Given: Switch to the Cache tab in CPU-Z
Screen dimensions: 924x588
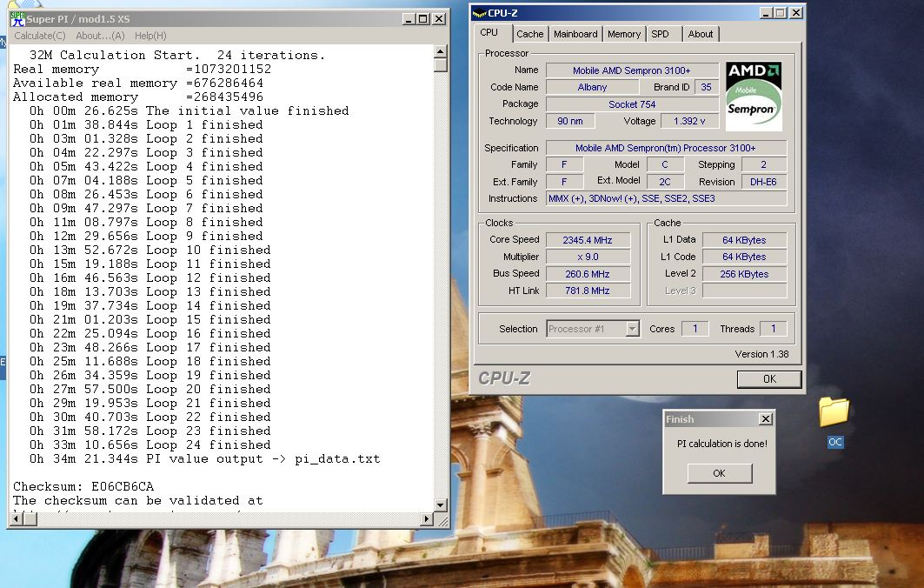Looking at the screenshot, I should 529,34.
